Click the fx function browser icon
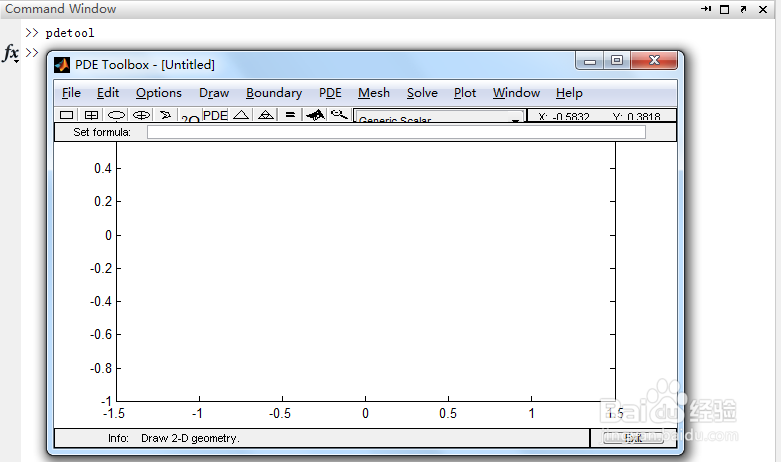781x462 pixels. (11, 53)
